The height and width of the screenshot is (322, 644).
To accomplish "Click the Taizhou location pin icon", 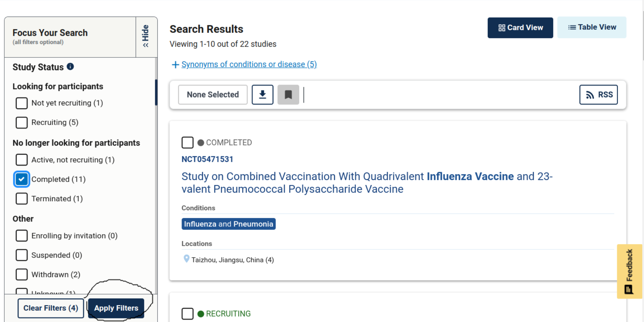I will click(x=186, y=259).
